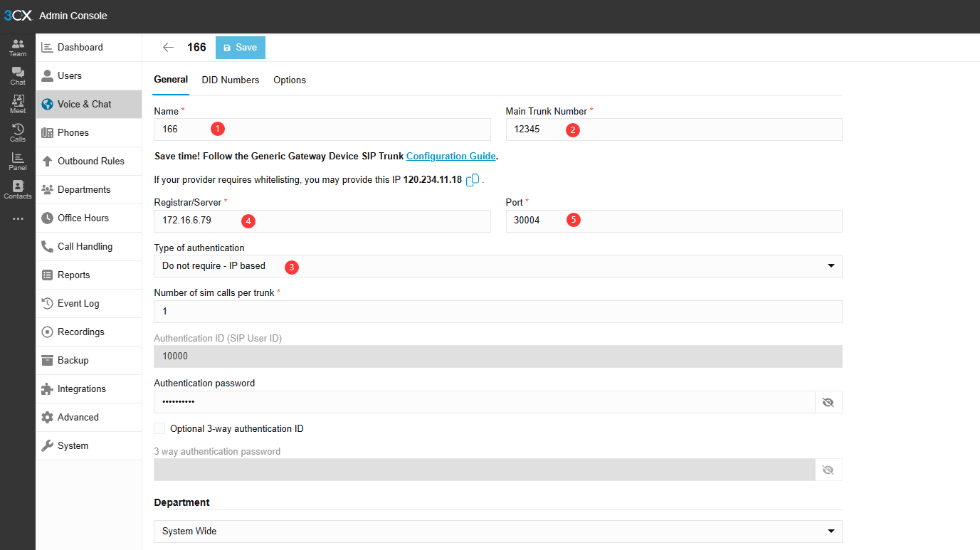Open the Panel icon in left rail
Image resolution: width=980 pixels, height=550 pixels.
18,162
